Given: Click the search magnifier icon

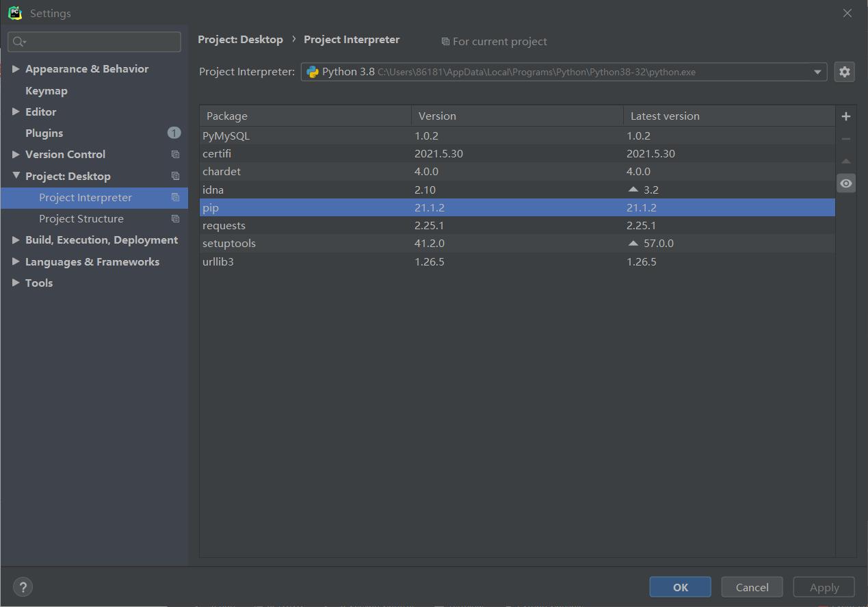Looking at the screenshot, I should coord(18,42).
